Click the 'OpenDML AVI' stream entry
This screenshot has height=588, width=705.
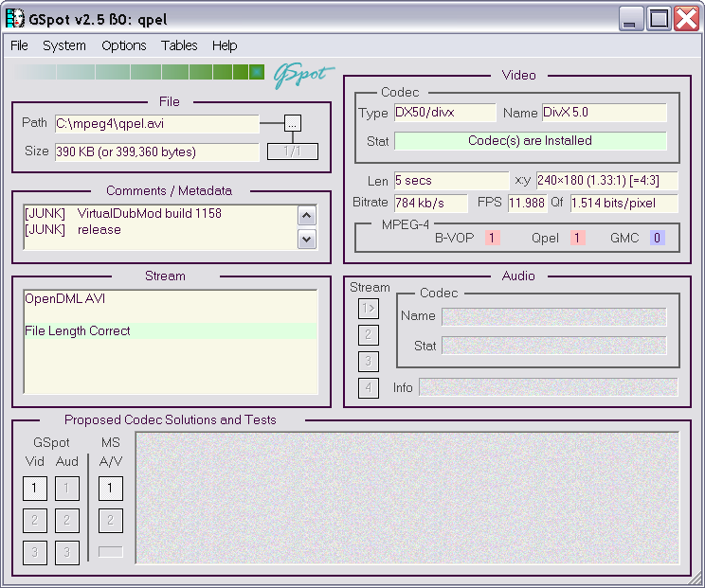pos(171,298)
